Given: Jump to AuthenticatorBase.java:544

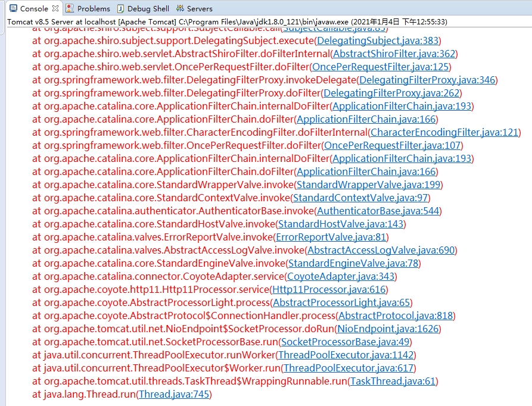Looking at the screenshot, I should click(378, 211).
